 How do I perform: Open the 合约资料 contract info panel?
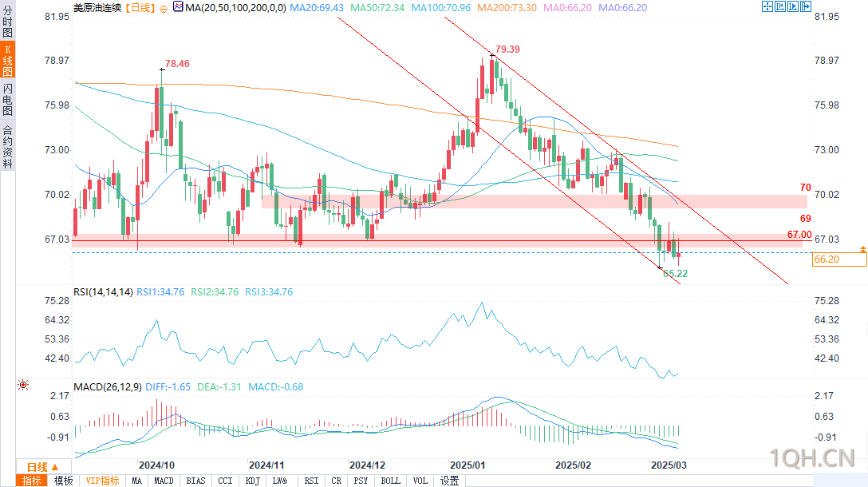coord(7,146)
